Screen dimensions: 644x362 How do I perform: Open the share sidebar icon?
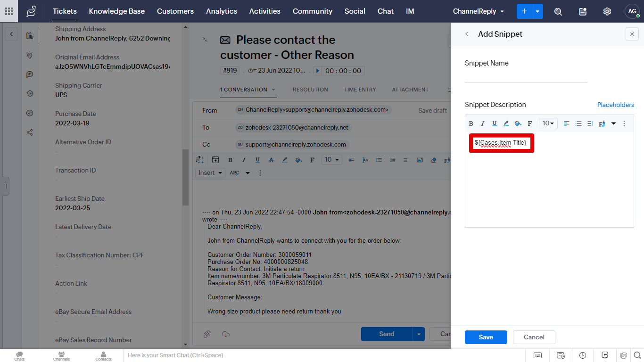coord(30,132)
